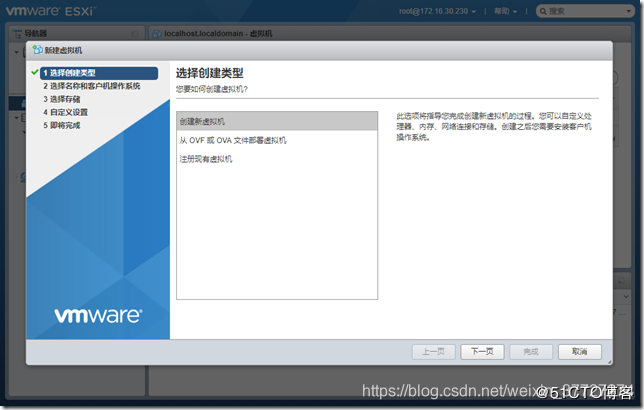Click the 上一页 (Previous) button

tap(434, 352)
